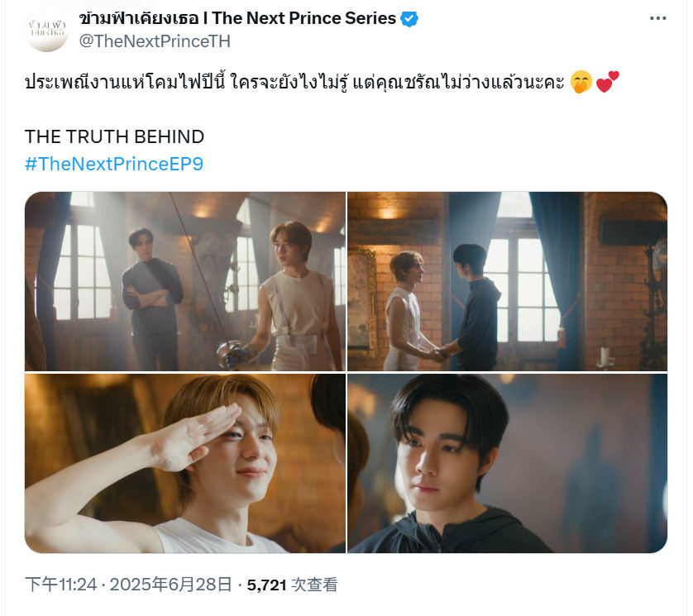Image resolution: width=693 pixels, height=616 pixels.
Task: Click the Thai caption text of the post
Action: pyautogui.click(x=294, y=83)
